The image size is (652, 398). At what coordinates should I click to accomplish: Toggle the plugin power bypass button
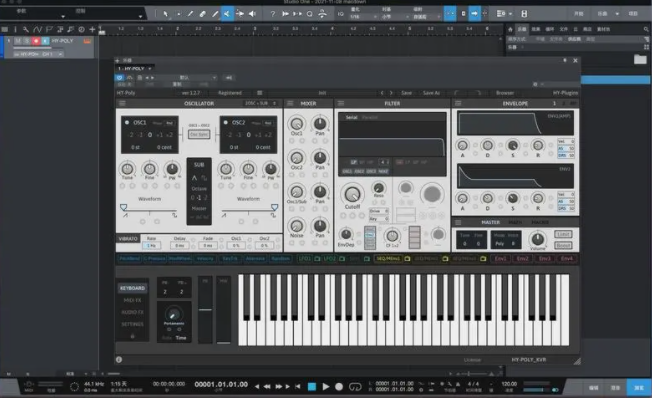[119, 77]
